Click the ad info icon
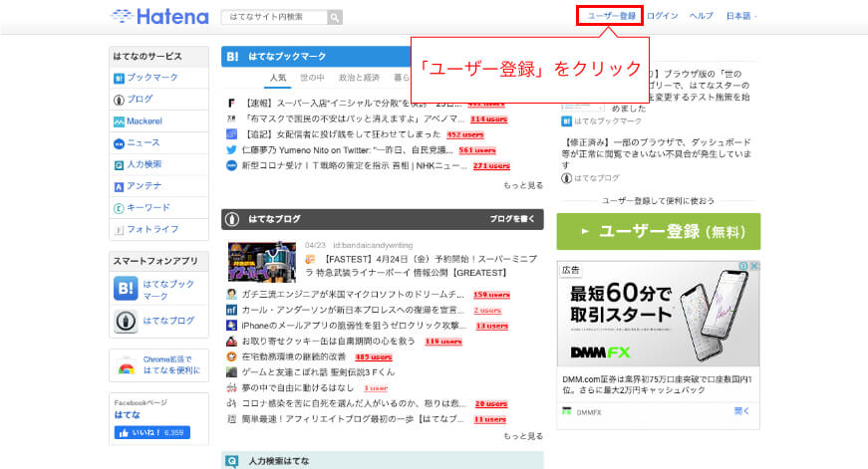 click(743, 266)
